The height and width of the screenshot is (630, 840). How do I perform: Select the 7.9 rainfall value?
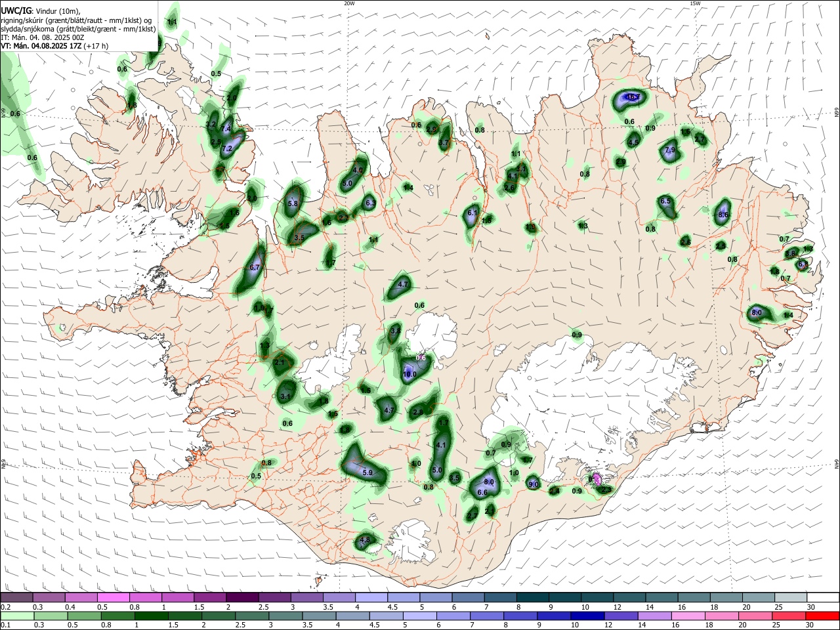[x=670, y=150]
